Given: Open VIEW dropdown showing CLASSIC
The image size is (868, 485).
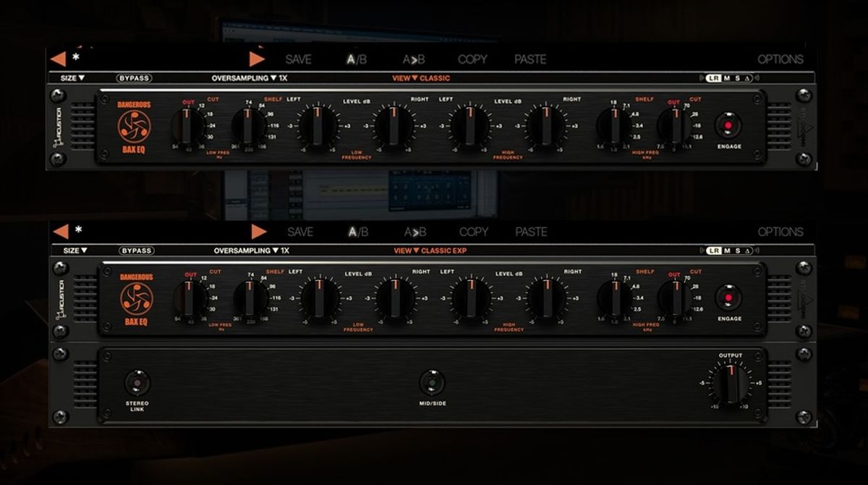Looking at the screenshot, I should pos(421,77).
